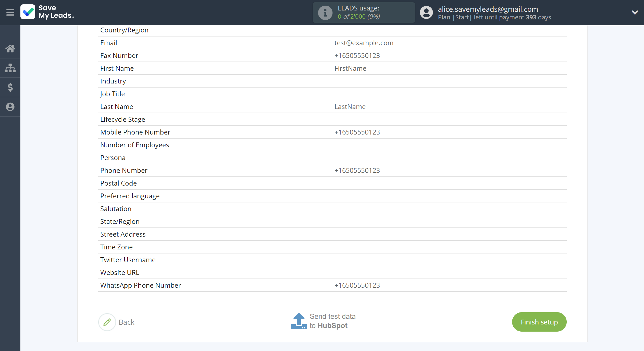Click the hamburger menu icon top-left
The height and width of the screenshot is (351, 644).
10,12
